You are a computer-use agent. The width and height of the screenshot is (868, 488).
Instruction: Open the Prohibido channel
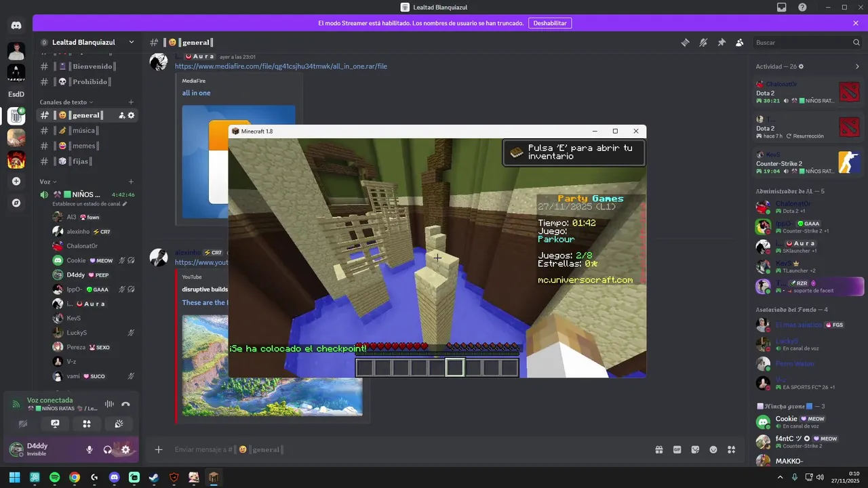point(87,82)
